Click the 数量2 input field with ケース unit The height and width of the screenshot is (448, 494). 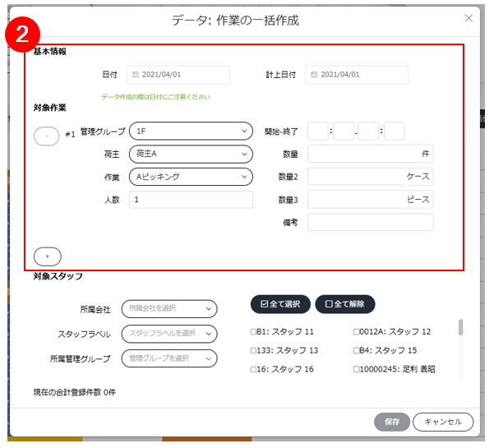(371, 177)
